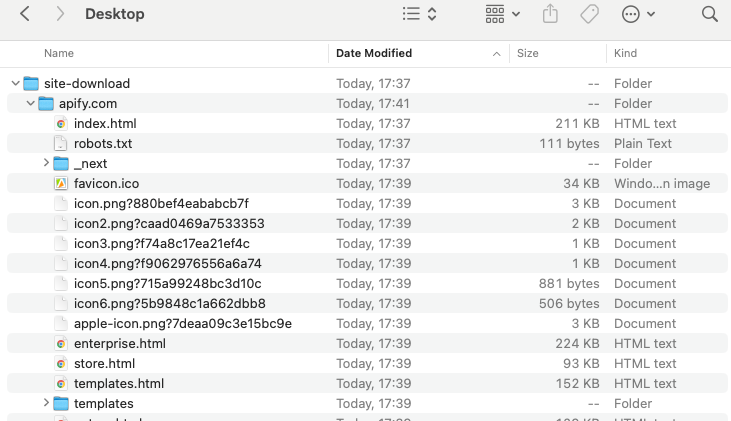Collapse the site-download folder
Image resolution: width=731 pixels, height=421 pixels.
(x=15, y=83)
